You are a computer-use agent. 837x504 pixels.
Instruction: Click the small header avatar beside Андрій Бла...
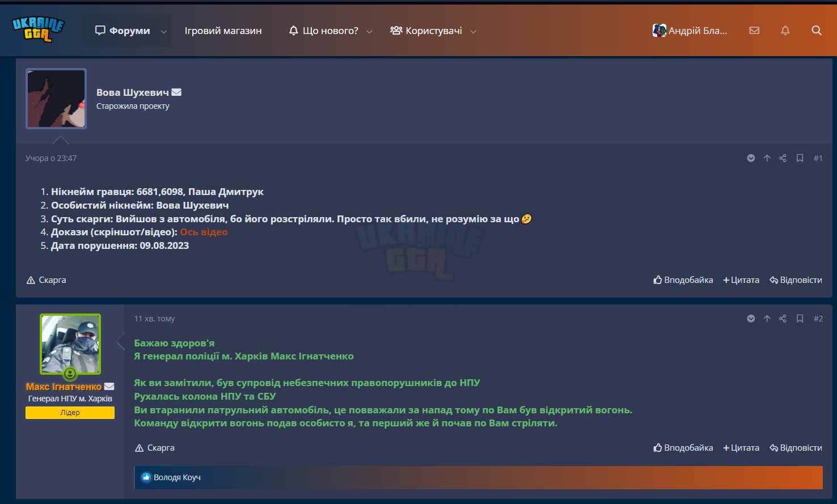pyautogui.click(x=659, y=31)
